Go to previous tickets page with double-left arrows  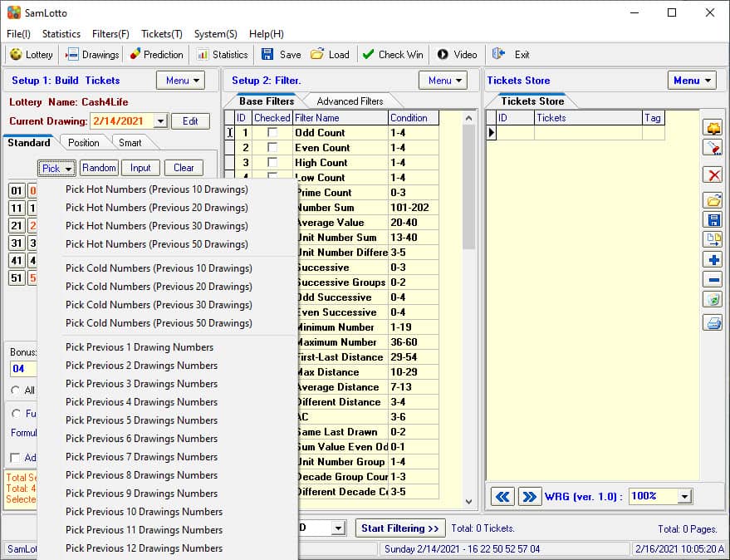point(502,497)
